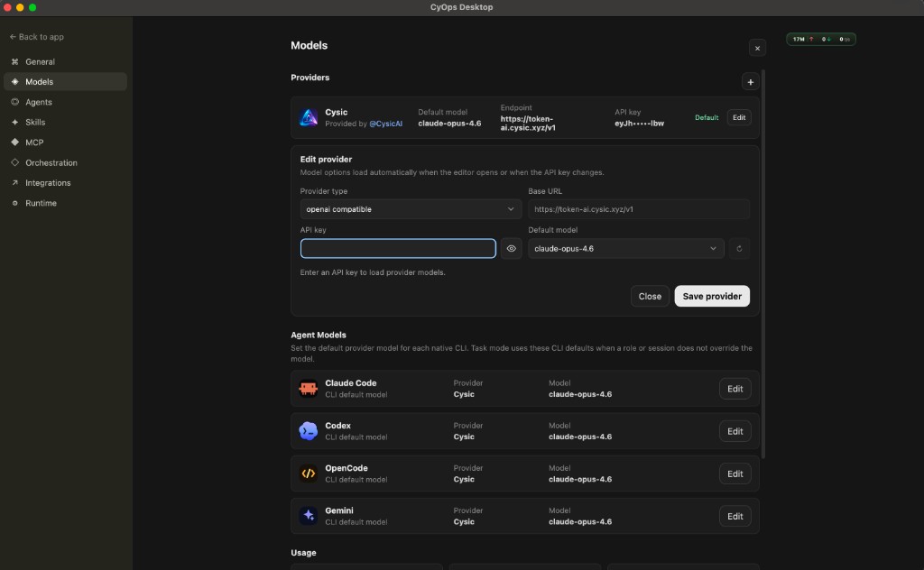Screen dimensions: 924x570
Task: Open Orchestration settings section
Action: tap(65, 162)
